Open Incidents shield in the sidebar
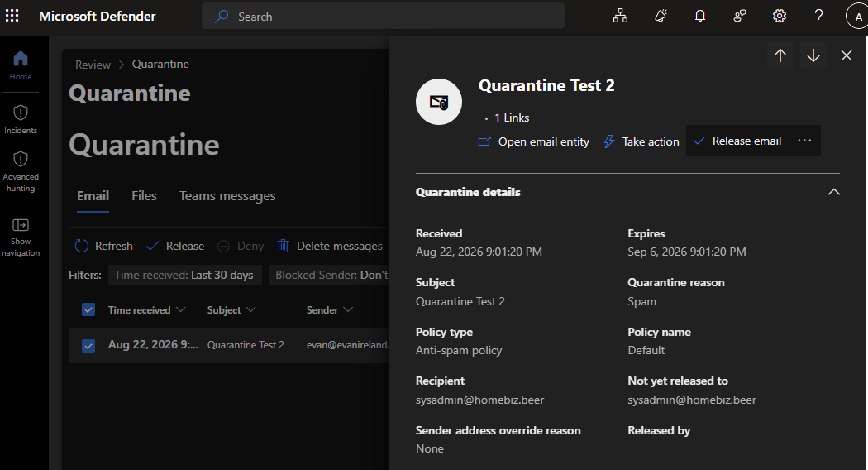Screen dimensions: 868x470 (21, 119)
